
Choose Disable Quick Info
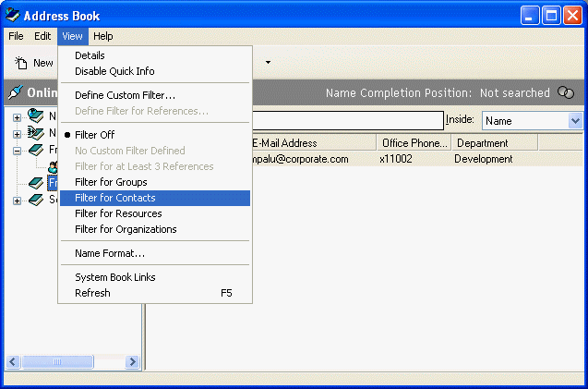[x=155, y=71]
